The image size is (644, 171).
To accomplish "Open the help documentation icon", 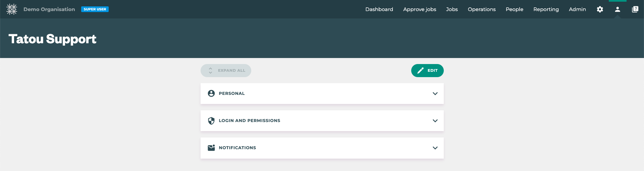I will click(x=635, y=9).
